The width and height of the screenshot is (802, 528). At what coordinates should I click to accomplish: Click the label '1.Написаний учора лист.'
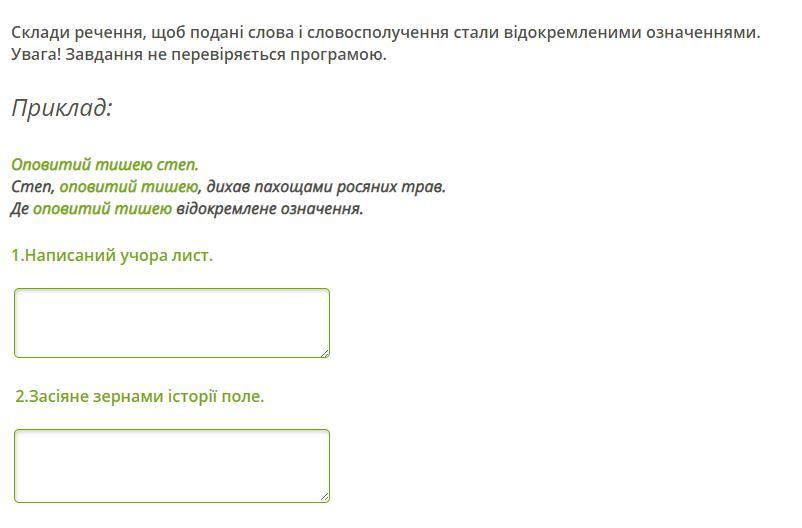pyautogui.click(x=112, y=255)
